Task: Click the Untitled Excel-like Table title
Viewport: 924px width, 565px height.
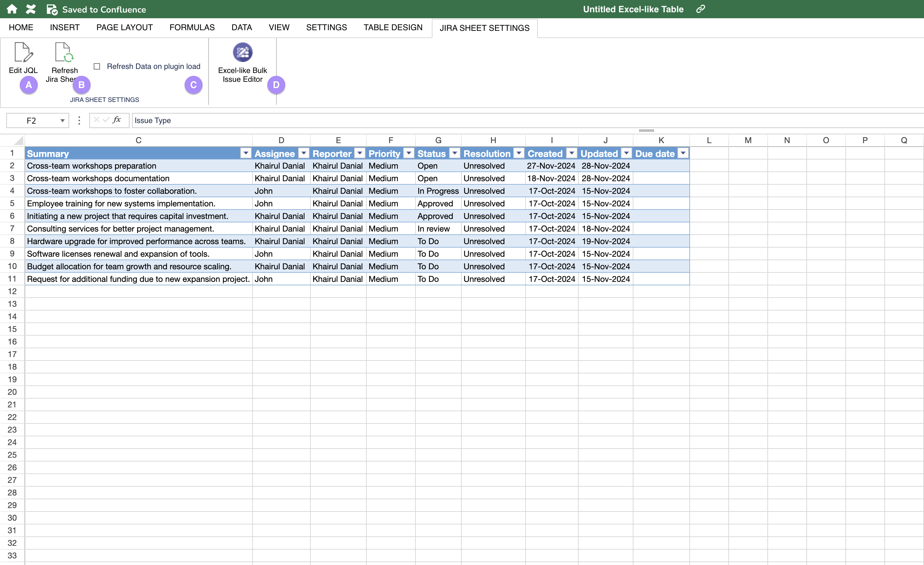Action: tap(633, 9)
